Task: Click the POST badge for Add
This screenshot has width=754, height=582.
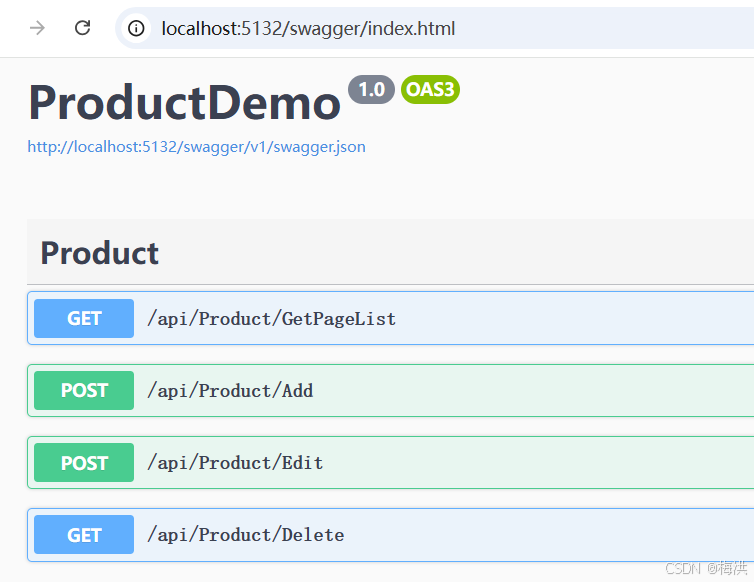Action: [84, 391]
